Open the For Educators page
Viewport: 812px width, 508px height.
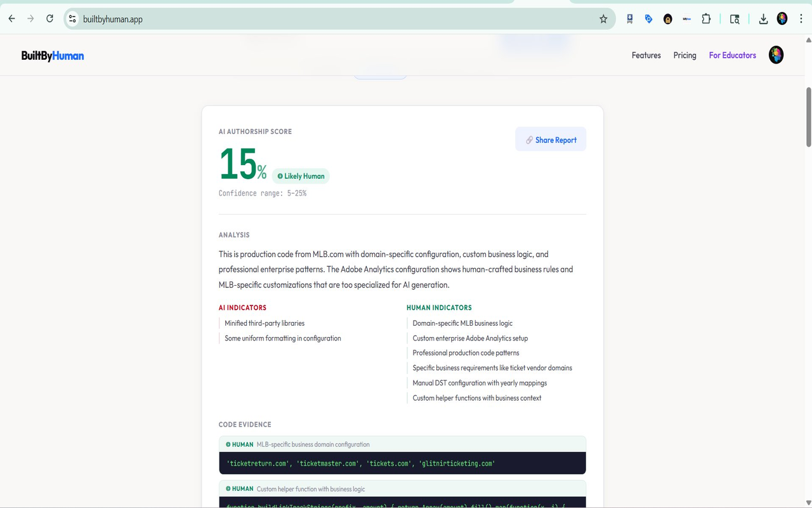pos(732,55)
